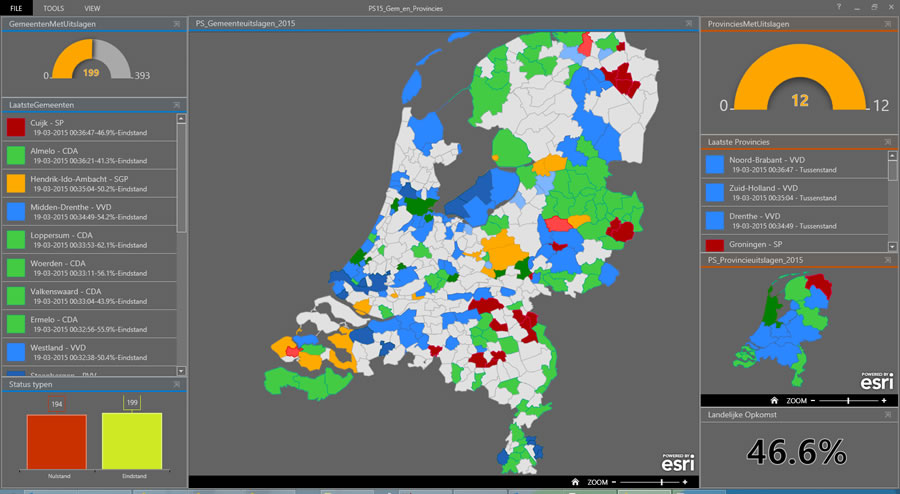Image resolution: width=900 pixels, height=494 pixels.
Task: Open the options icon of LaatsteGemeenten panel
Action: 177,105
